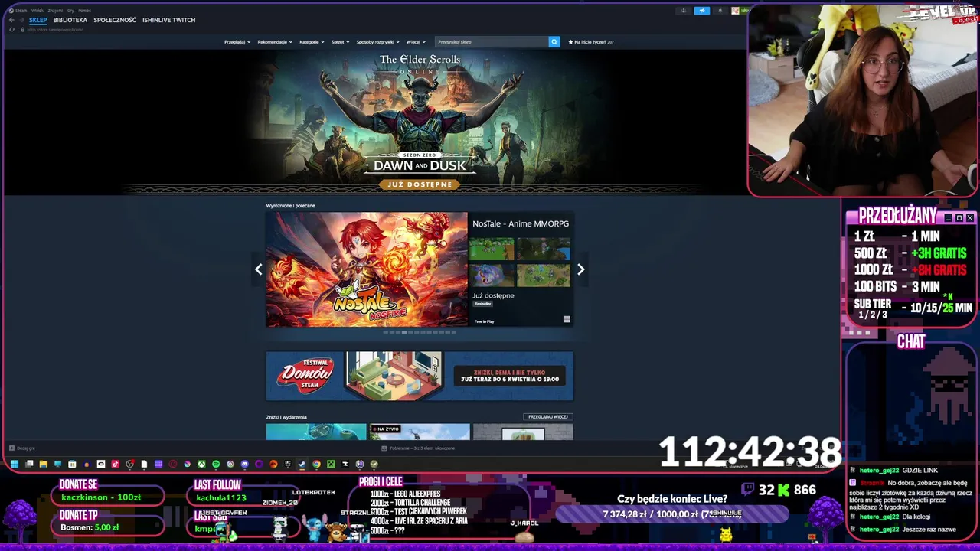Screen dimensions: 980x551
Task: Open the Znajomi menu
Action: click(55, 11)
